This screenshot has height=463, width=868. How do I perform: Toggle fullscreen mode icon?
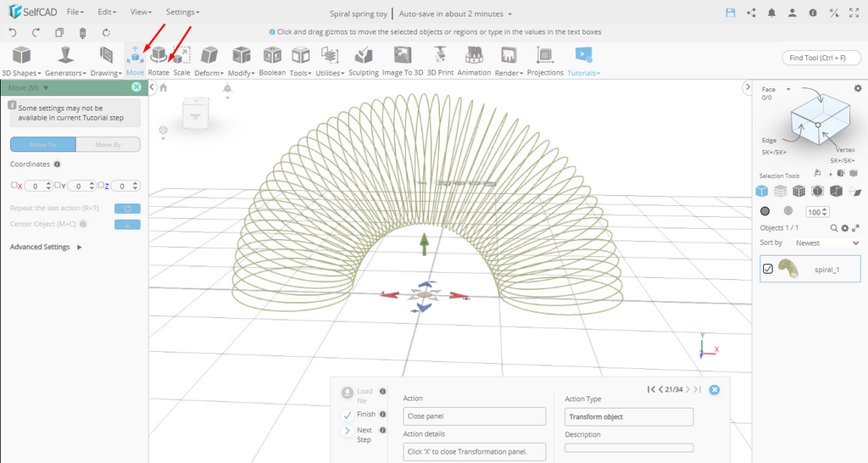click(854, 13)
